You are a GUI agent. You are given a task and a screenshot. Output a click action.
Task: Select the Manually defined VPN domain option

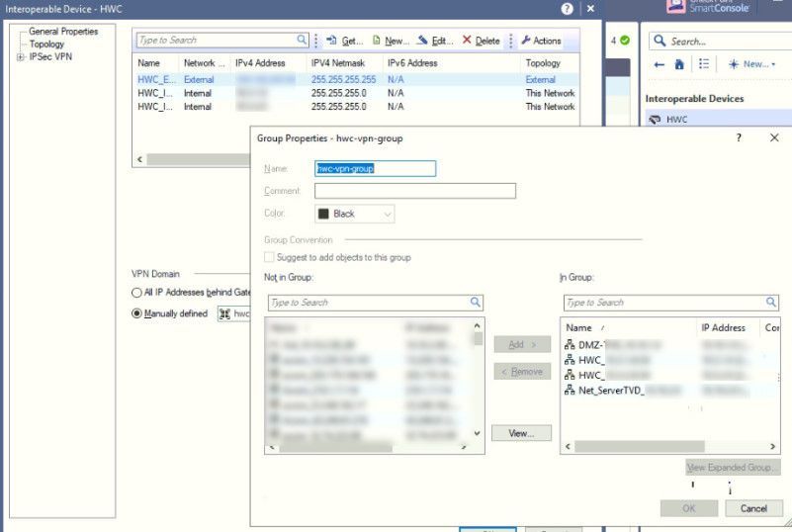(136, 313)
